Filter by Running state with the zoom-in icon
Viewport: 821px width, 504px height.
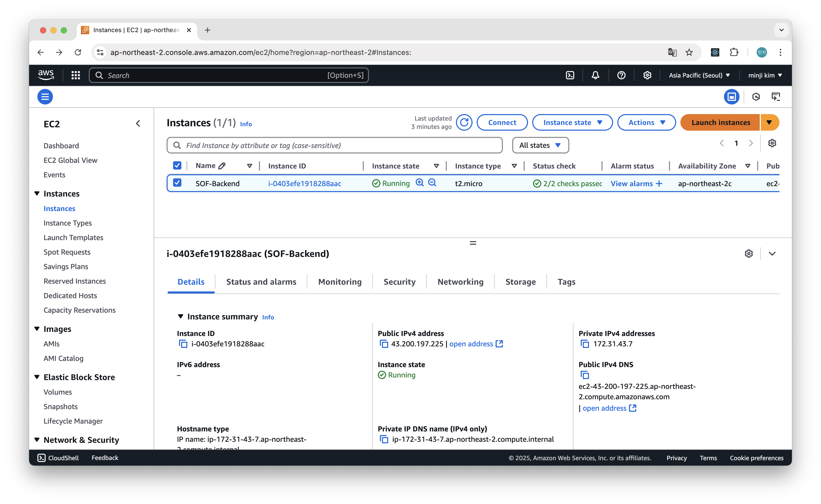pos(420,183)
